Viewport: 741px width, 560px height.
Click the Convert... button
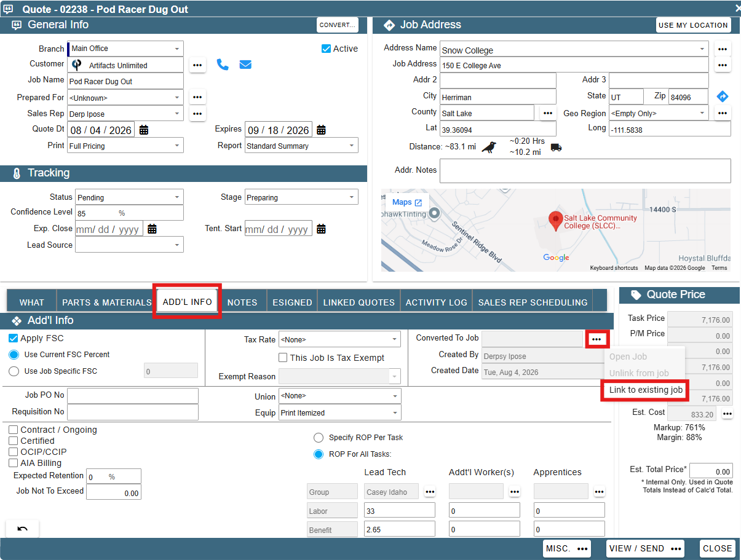pos(338,25)
